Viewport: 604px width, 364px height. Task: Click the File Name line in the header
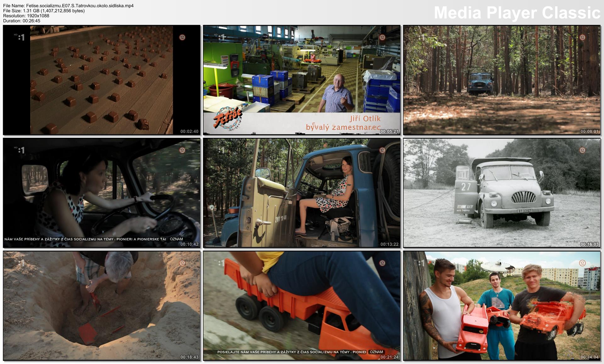point(68,6)
